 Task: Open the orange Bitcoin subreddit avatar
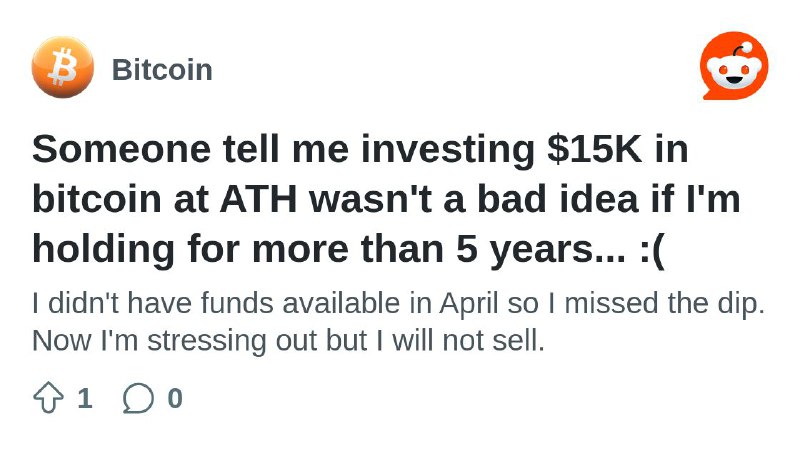click(x=63, y=67)
